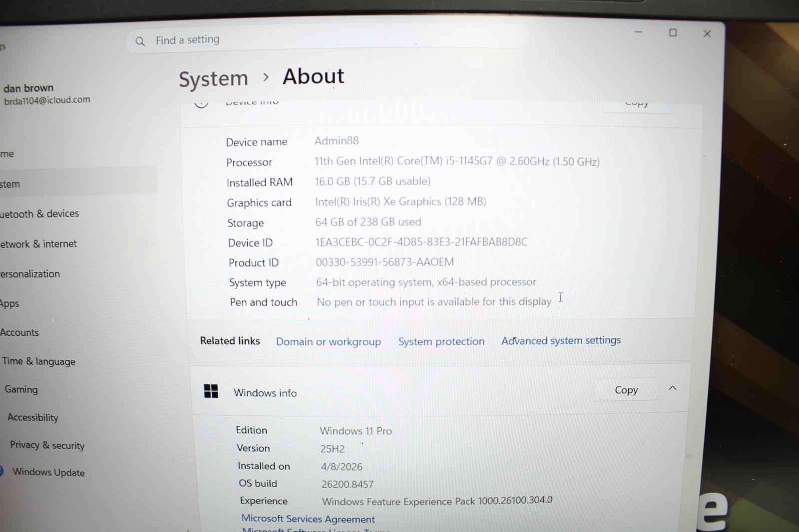The width and height of the screenshot is (799, 532).
Task: Copy the Windows info details
Action: (x=626, y=390)
